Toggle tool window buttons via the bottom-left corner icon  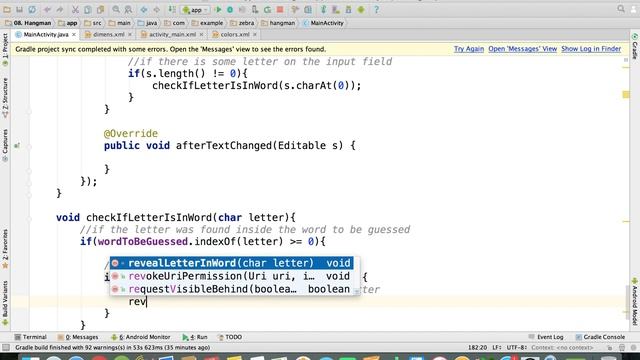[6, 348]
